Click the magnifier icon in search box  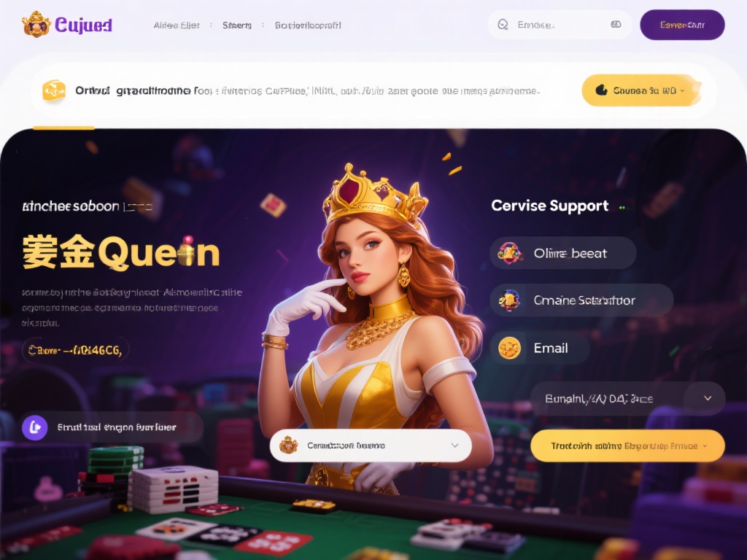tap(503, 24)
